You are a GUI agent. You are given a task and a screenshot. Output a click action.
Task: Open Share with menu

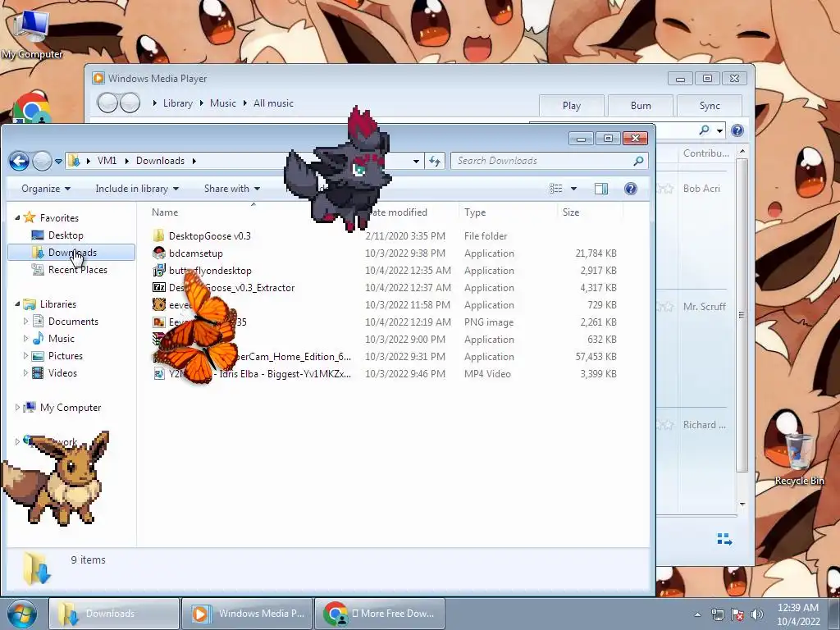[231, 189]
